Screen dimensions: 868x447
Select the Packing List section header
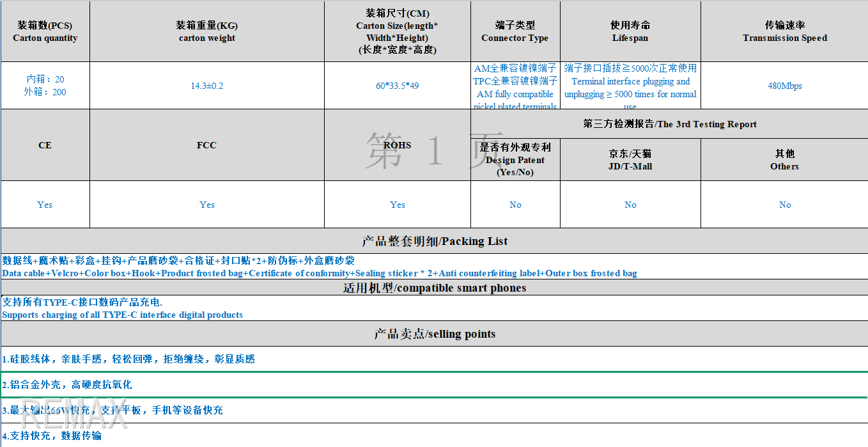434,241
